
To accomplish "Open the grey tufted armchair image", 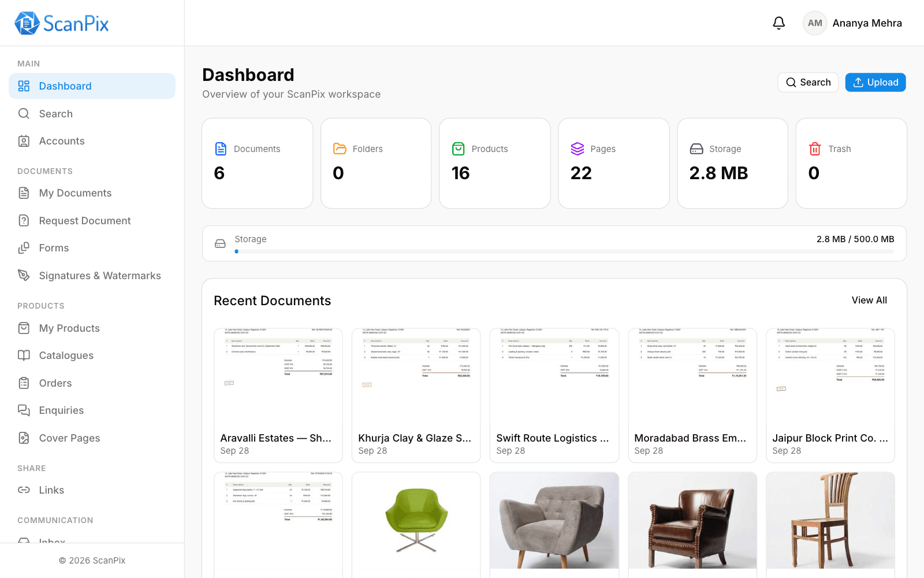I will pyautogui.click(x=554, y=520).
